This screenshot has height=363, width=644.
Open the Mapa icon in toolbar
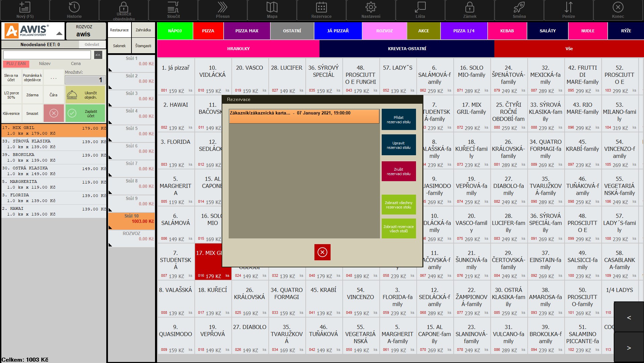(272, 7)
